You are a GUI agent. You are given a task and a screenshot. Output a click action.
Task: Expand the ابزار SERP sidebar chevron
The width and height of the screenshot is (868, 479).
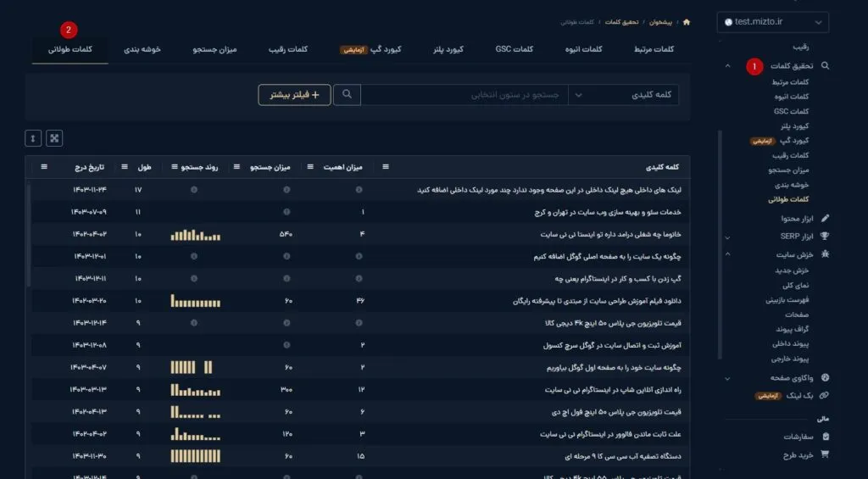(x=727, y=237)
